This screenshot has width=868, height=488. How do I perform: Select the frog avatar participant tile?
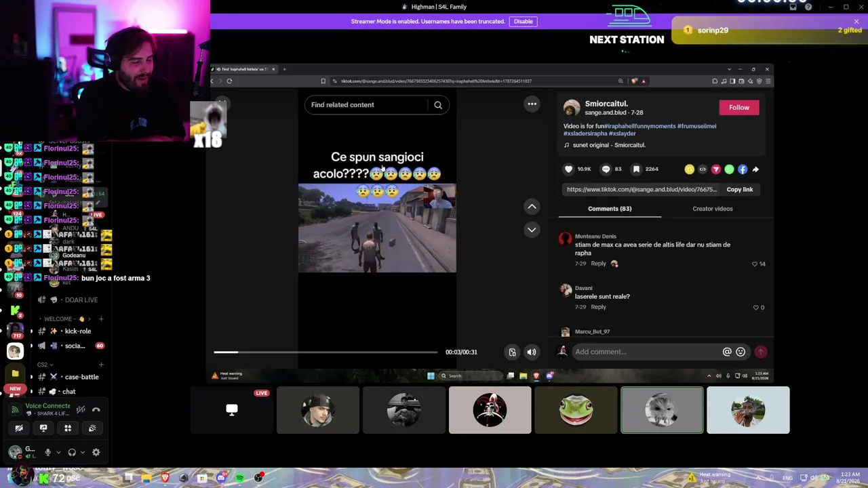click(x=576, y=410)
